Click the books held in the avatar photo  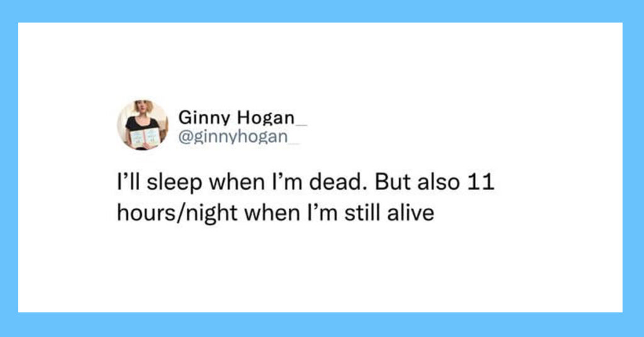click(x=145, y=136)
